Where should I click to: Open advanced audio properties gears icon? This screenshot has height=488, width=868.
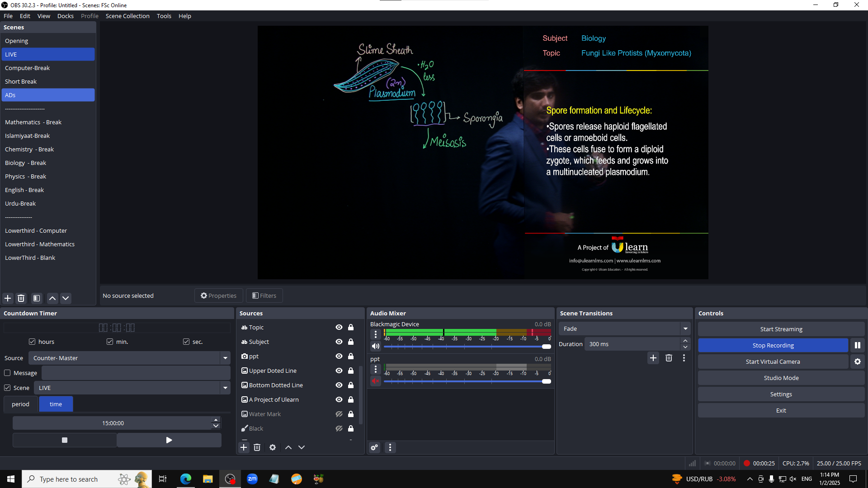pos(375,447)
